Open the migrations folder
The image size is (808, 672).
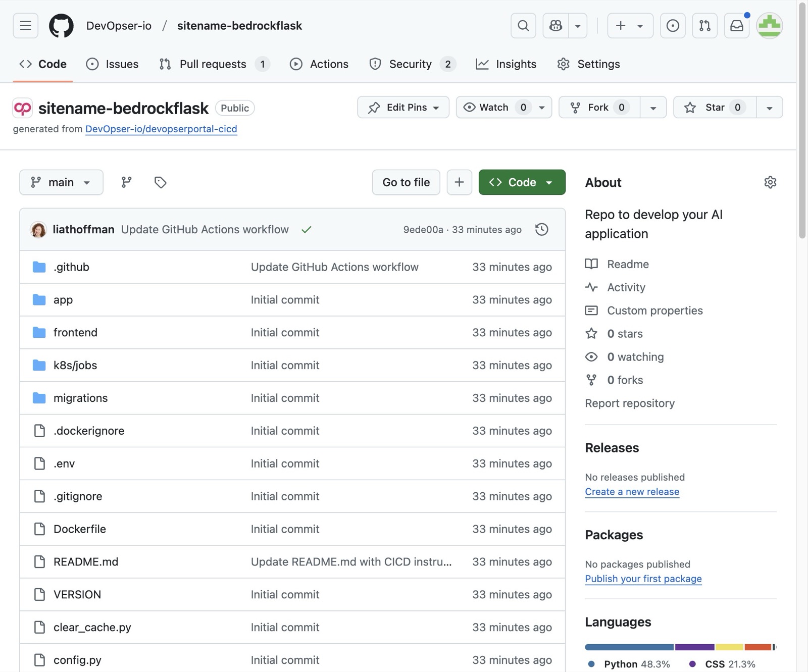(x=80, y=398)
